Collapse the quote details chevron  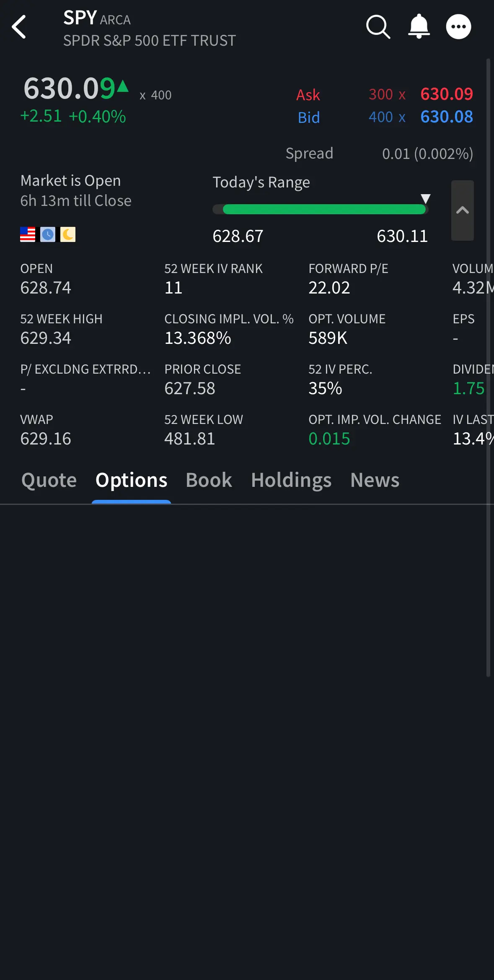[463, 211]
